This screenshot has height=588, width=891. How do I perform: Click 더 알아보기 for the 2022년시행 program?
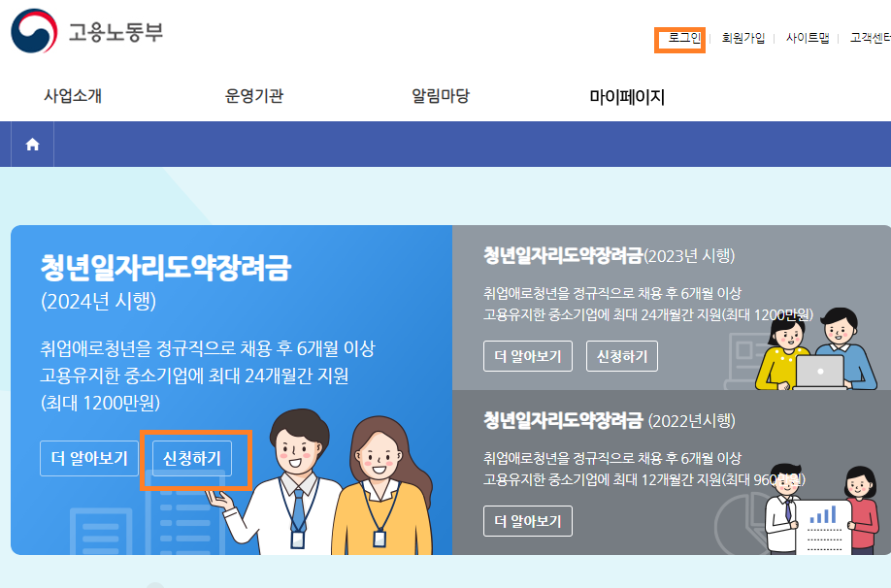528,521
